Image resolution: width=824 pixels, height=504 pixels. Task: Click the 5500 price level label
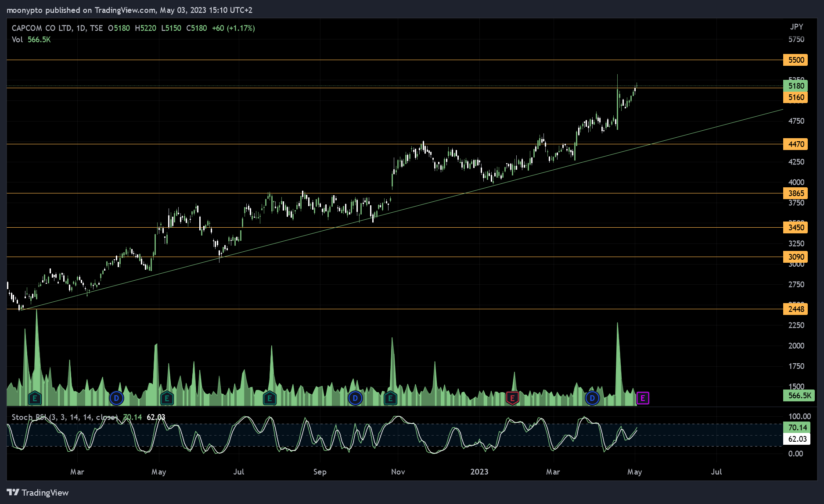pos(795,60)
